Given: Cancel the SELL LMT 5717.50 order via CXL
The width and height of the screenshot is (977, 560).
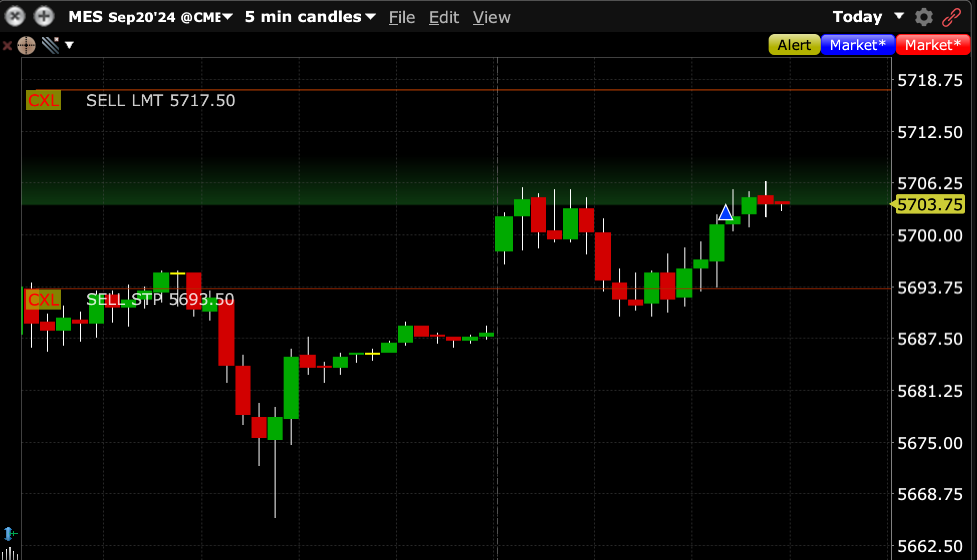Looking at the screenshot, I should point(44,100).
